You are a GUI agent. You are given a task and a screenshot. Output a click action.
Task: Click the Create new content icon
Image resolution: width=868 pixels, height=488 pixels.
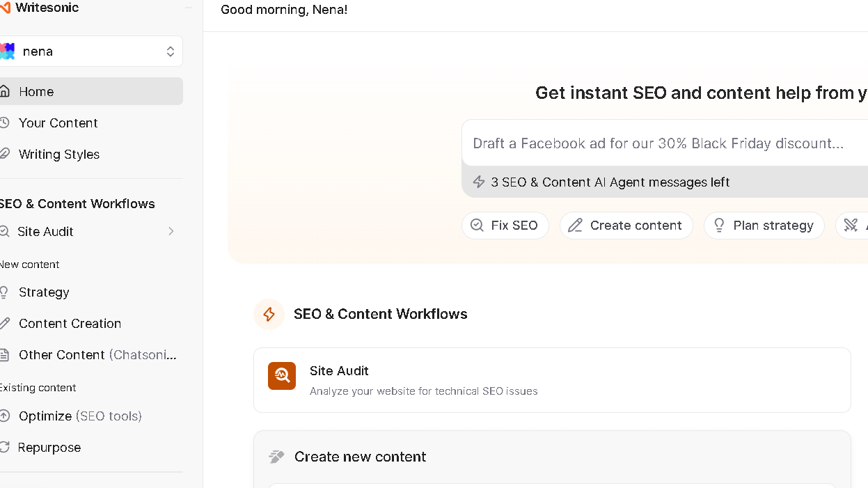point(276,457)
